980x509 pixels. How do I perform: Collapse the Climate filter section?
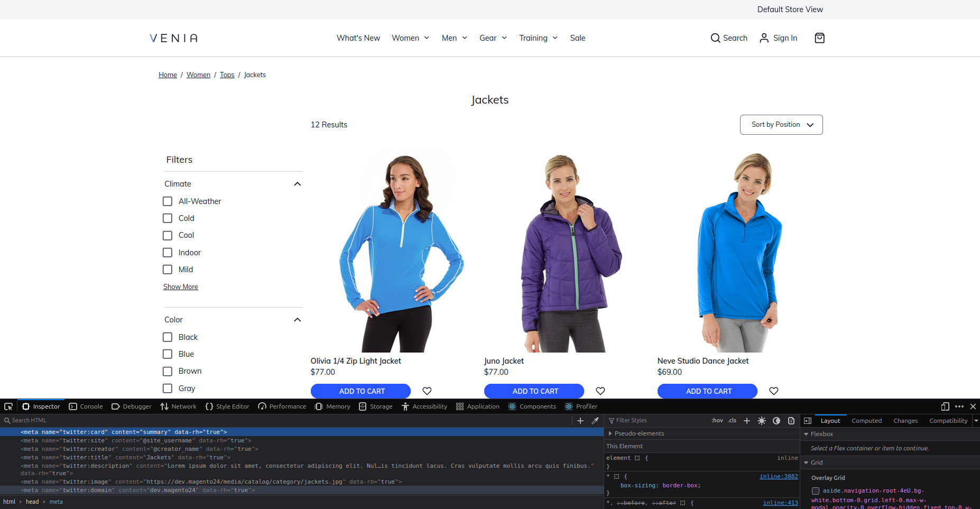(297, 184)
